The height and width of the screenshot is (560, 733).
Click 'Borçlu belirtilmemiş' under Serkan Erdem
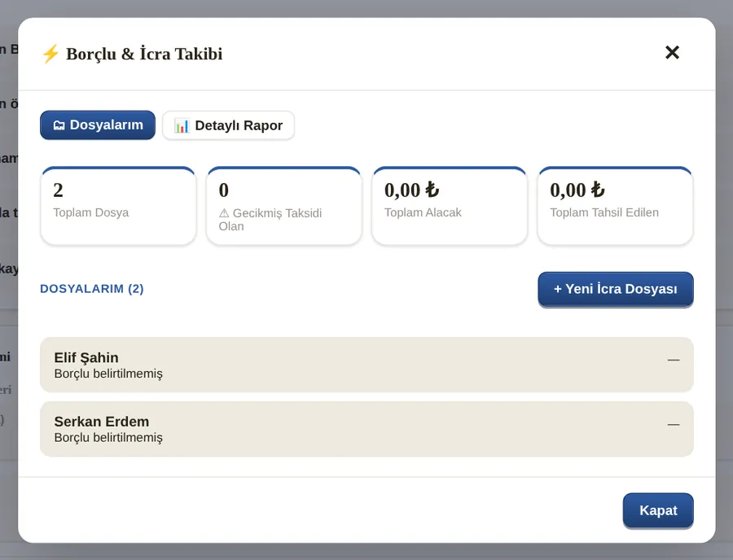click(108, 438)
